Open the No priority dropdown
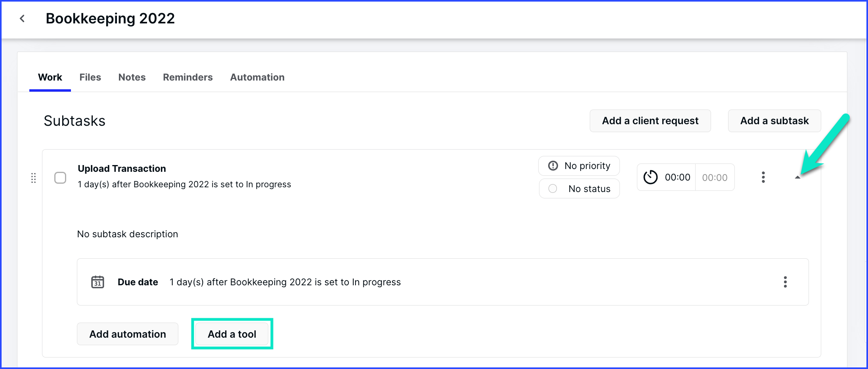 click(579, 166)
